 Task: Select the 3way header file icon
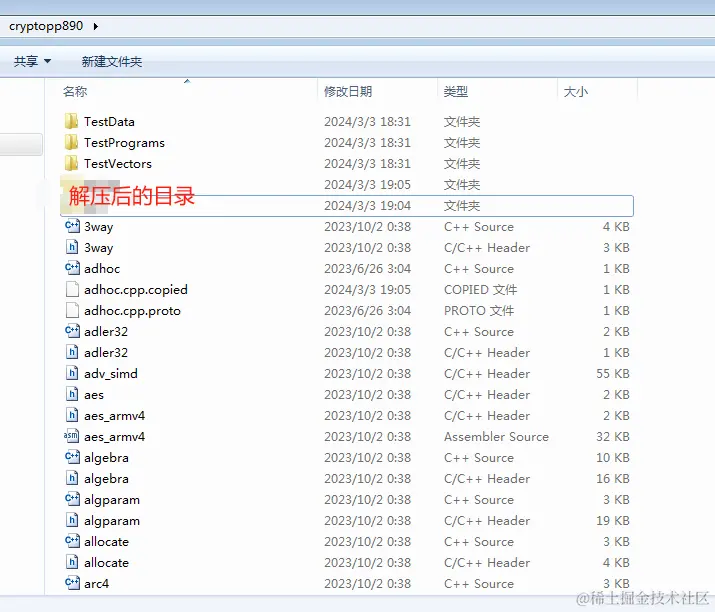point(72,247)
